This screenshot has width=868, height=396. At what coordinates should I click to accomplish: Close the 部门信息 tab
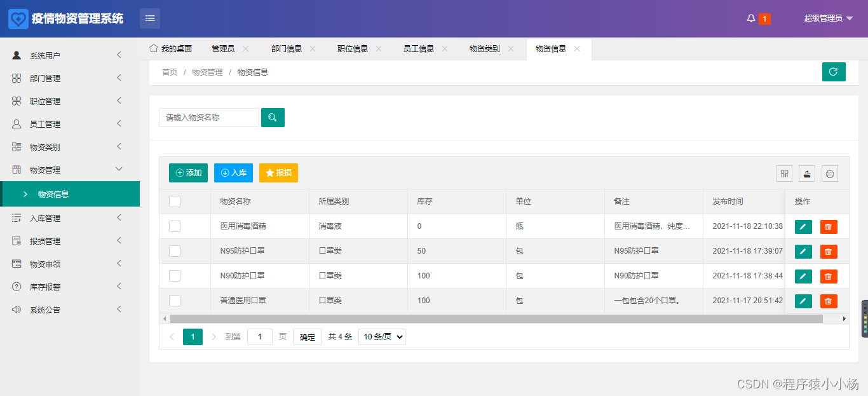[x=313, y=49]
